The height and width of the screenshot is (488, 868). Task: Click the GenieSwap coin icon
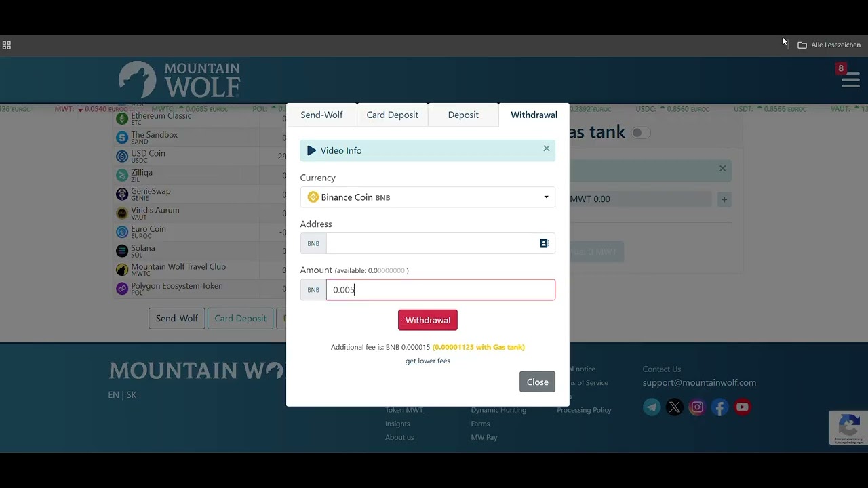point(122,195)
